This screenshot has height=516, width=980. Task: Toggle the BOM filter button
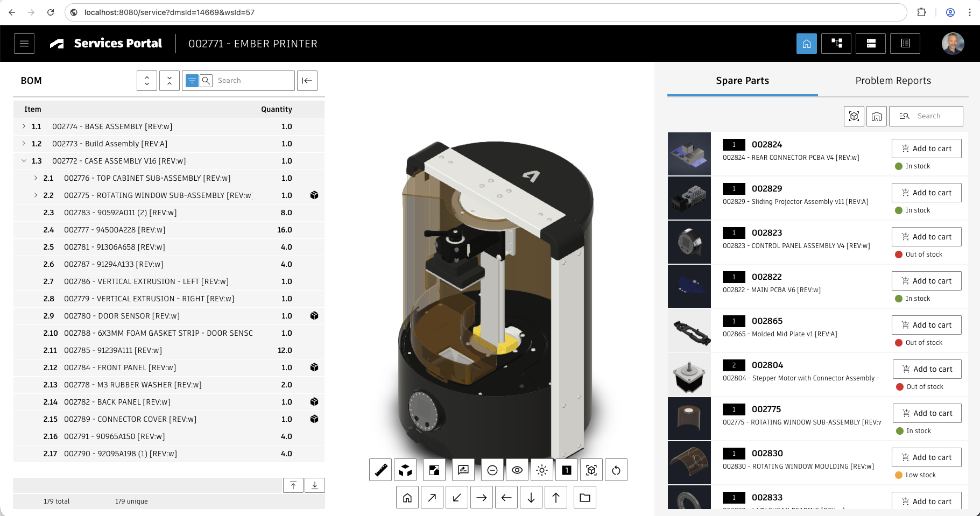coord(192,81)
